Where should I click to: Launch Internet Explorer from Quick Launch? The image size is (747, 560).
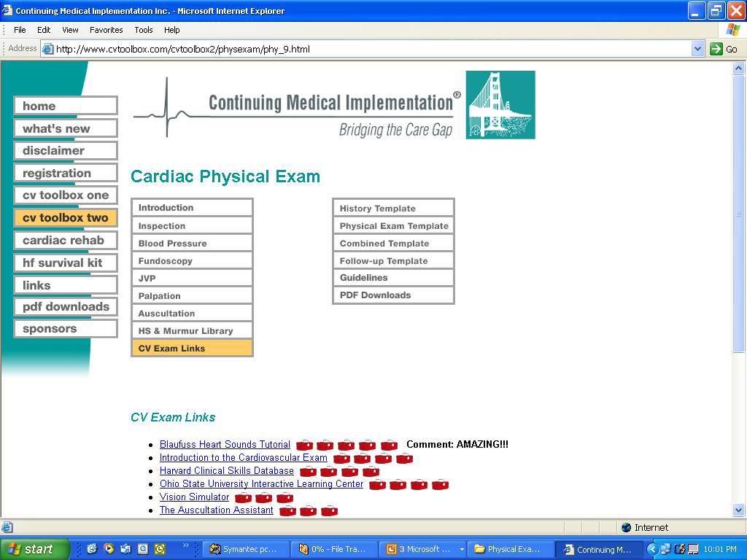pyautogui.click(x=92, y=549)
